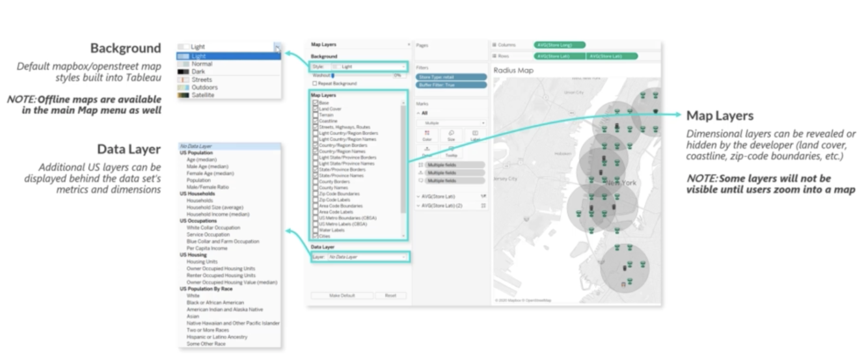Click the Tooltip marks card button
The width and height of the screenshot is (868, 356).
point(452,152)
